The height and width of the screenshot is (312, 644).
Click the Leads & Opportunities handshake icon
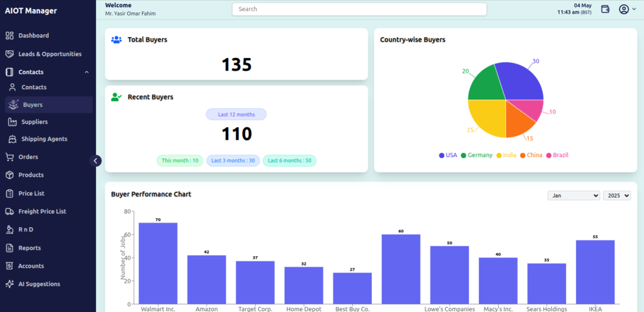point(9,54)
